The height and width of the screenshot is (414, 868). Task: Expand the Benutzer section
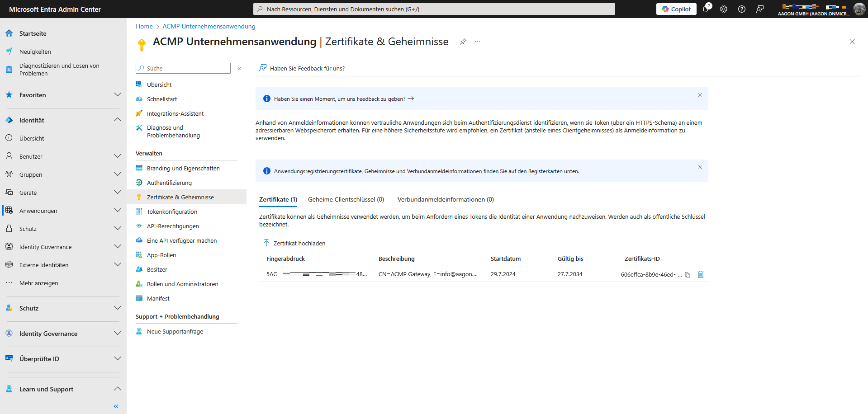(117, 156)
